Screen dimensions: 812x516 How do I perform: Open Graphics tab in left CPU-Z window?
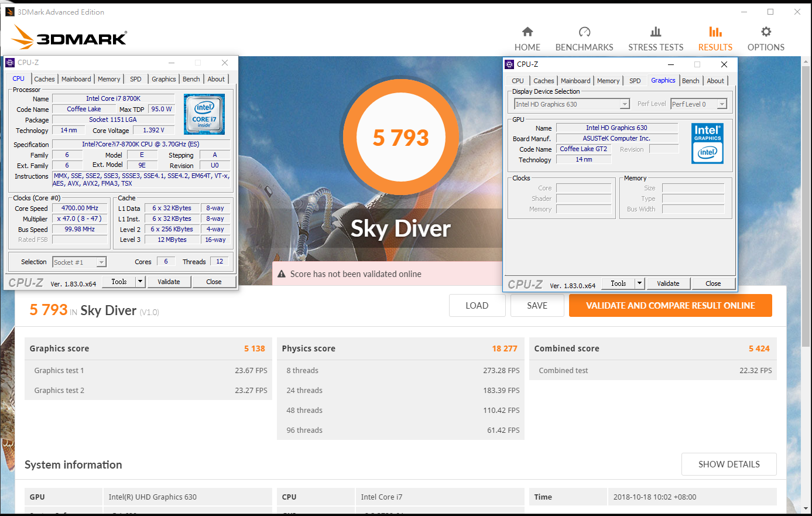coord(164,79)
